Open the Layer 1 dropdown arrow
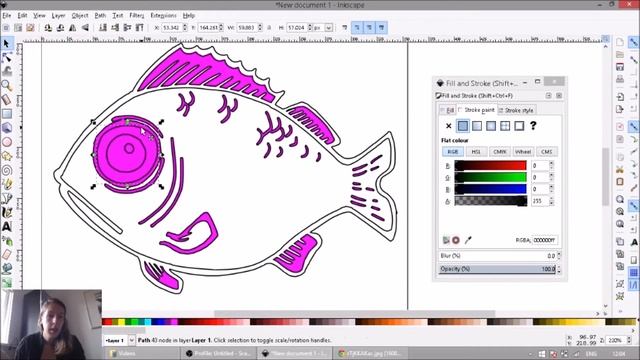The height and width of the screenshot is (360, 640). 131,340
